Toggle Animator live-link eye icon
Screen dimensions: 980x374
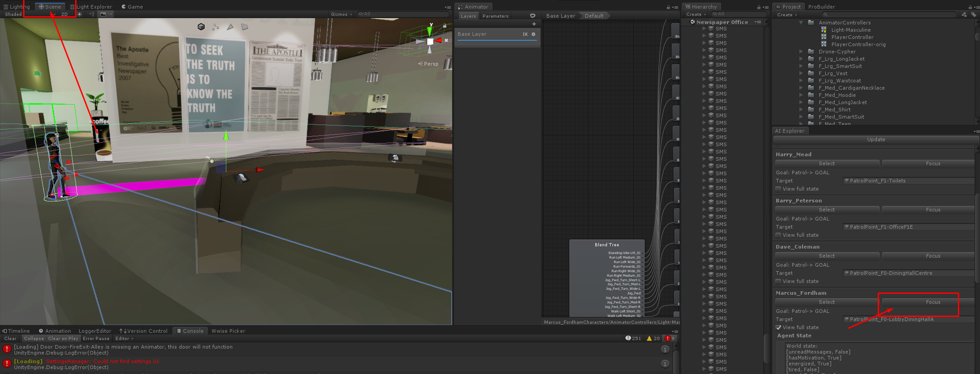coord(532,16)
